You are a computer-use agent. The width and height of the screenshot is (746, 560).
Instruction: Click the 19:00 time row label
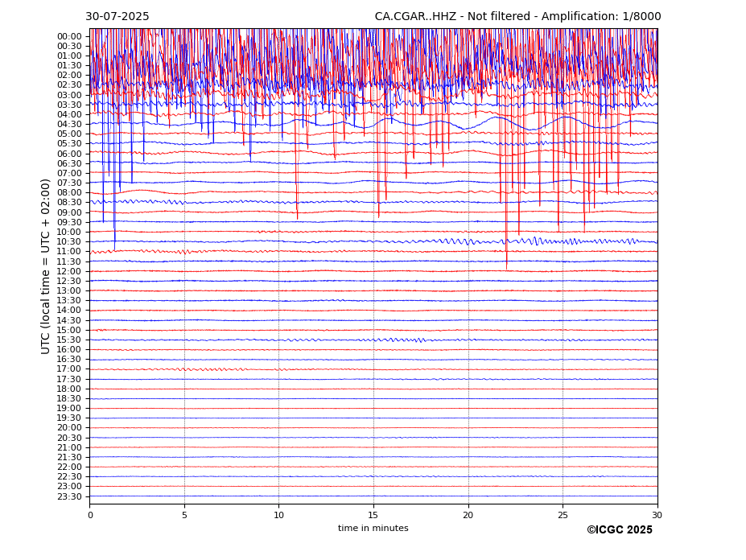[69, 409]
